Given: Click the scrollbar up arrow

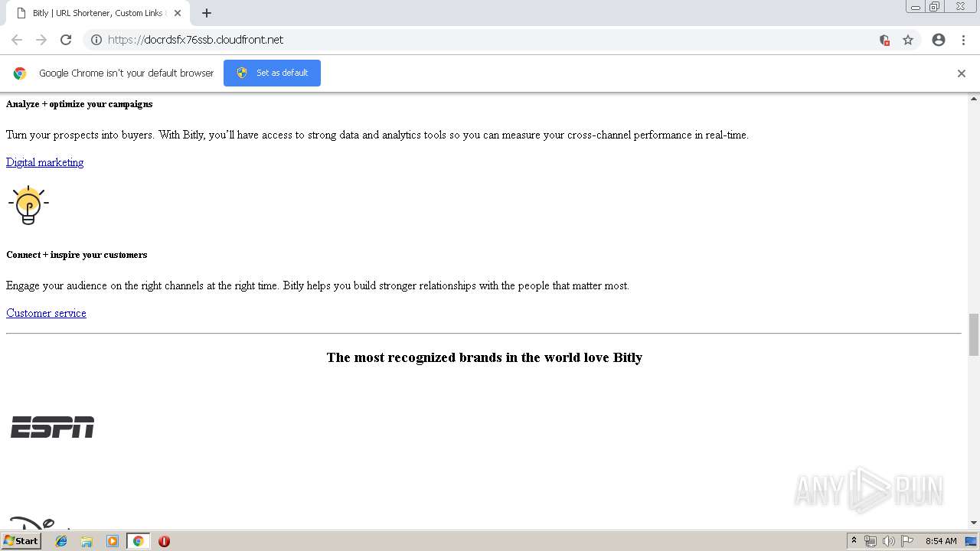Looking at the screenshot, I should [974, 99].
